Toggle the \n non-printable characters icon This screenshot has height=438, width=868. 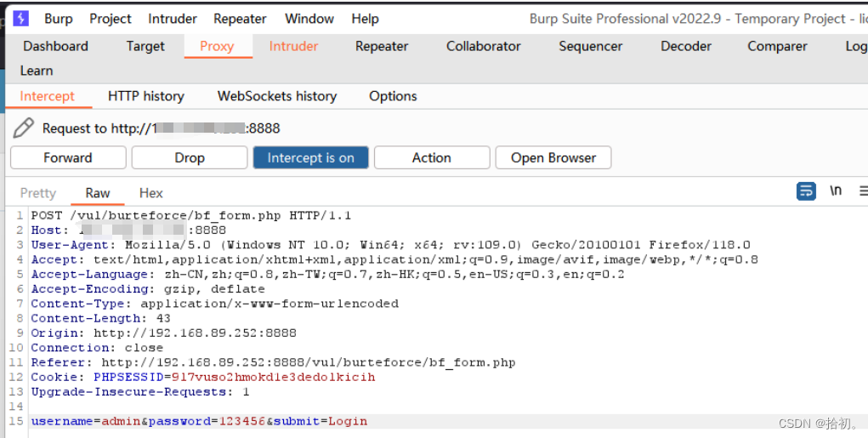coord(836,191)
